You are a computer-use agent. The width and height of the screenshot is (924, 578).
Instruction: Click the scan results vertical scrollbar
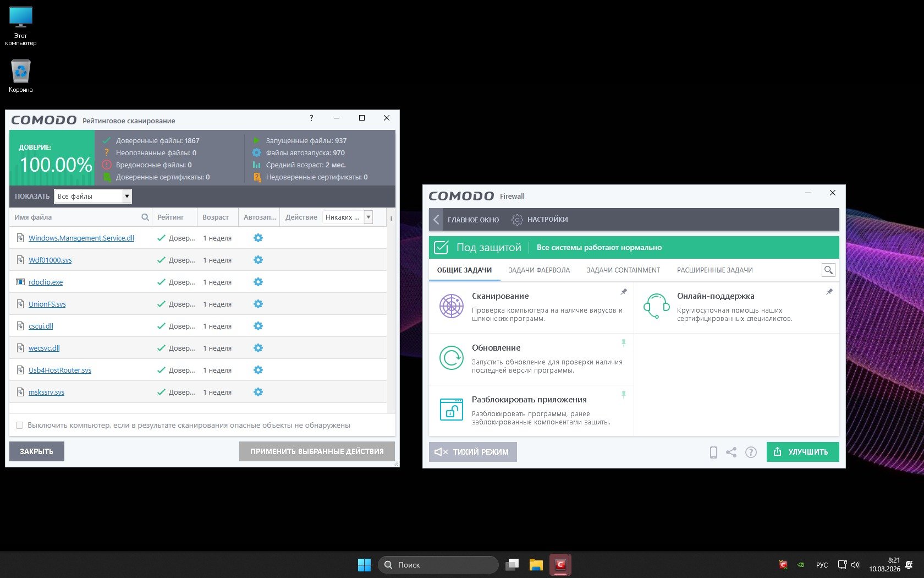[x=391, y=311]
